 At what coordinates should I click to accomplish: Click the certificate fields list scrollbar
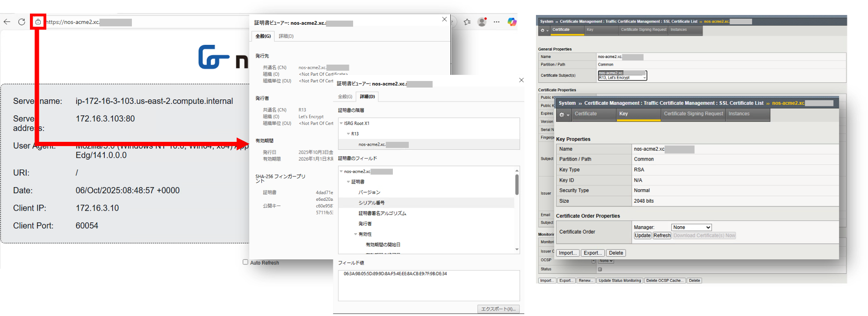tap(517, 185)
